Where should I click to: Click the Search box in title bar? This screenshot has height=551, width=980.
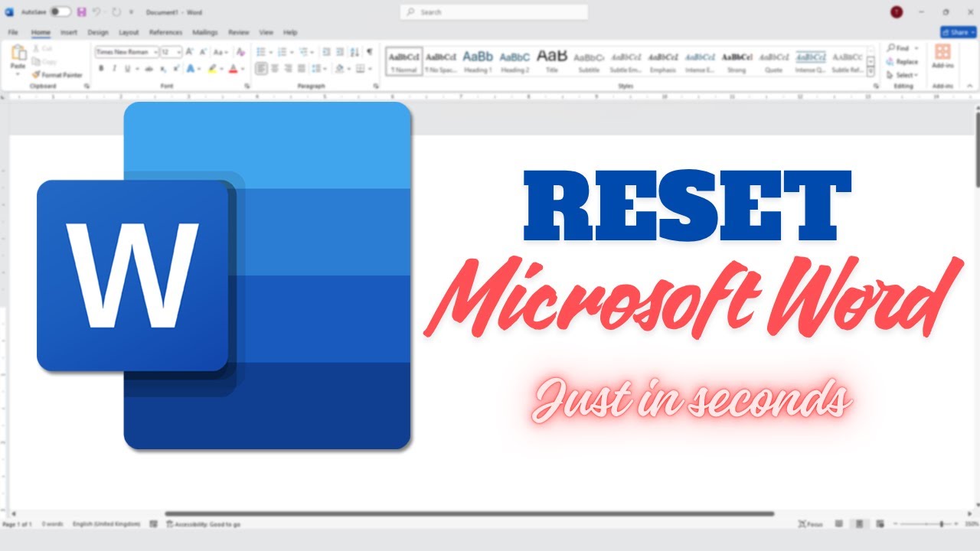[x=494, y=12]
